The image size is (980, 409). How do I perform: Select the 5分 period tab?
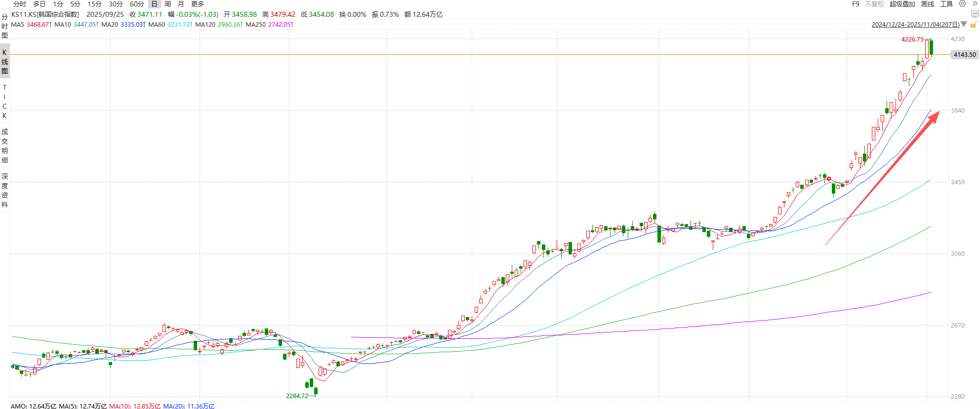pyautogui.click(x=75, y=4)
